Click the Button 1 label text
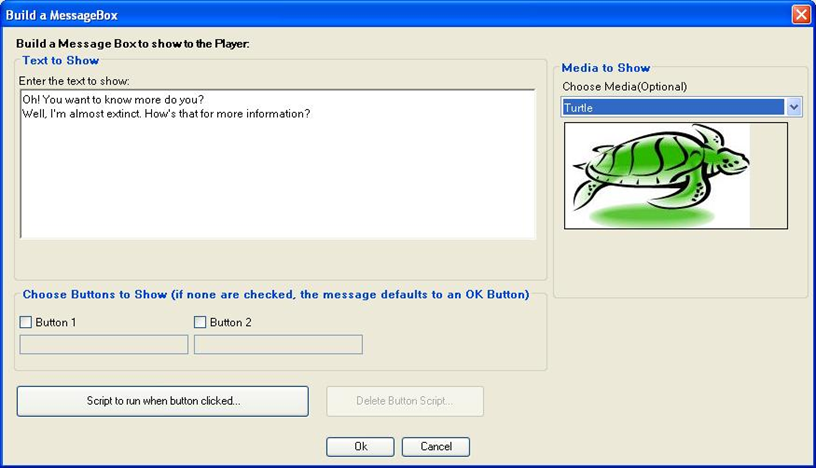 point(56,323)
